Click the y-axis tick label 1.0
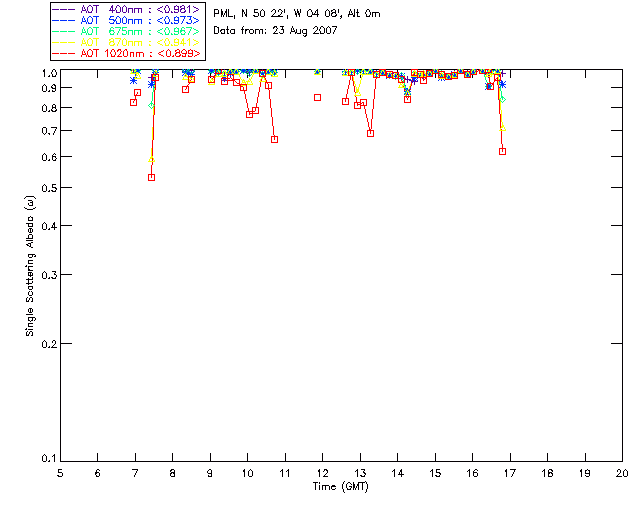The width and height of the screenshot is (640, 512). click(x=49, y=73)
